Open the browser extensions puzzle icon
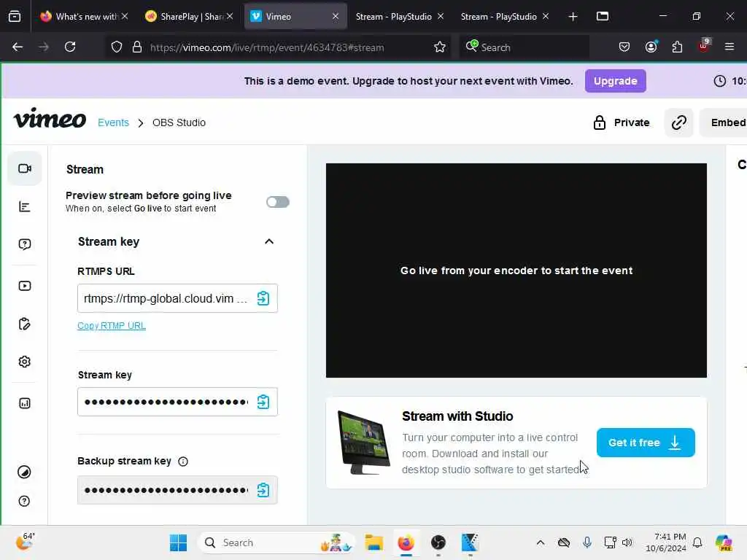The width and height of the screenshot is (747, 560). (x=677, y=47)
